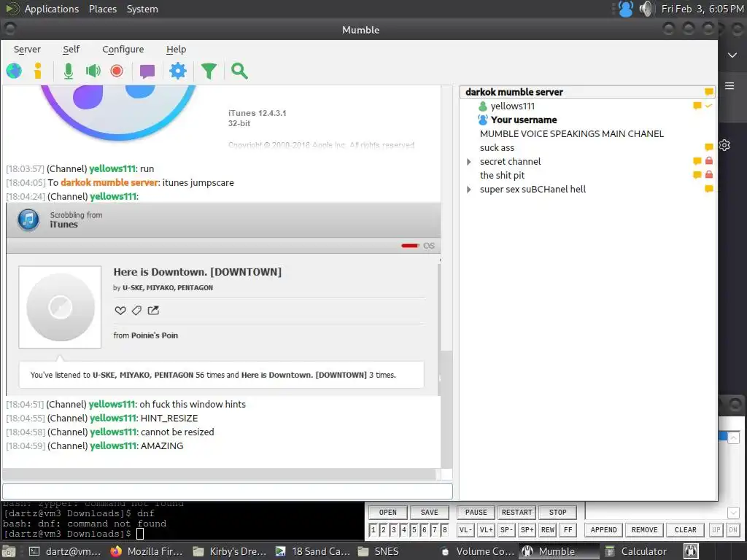Click the album art disc thumbnail
747x560 pixels.
[60, 307]
